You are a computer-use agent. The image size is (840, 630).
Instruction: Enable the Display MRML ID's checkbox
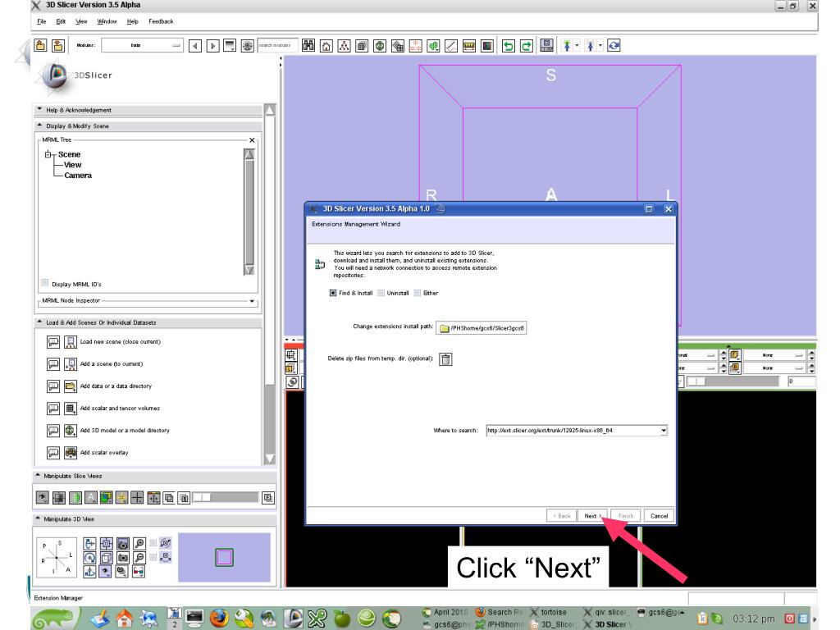[x=45, y=283]
